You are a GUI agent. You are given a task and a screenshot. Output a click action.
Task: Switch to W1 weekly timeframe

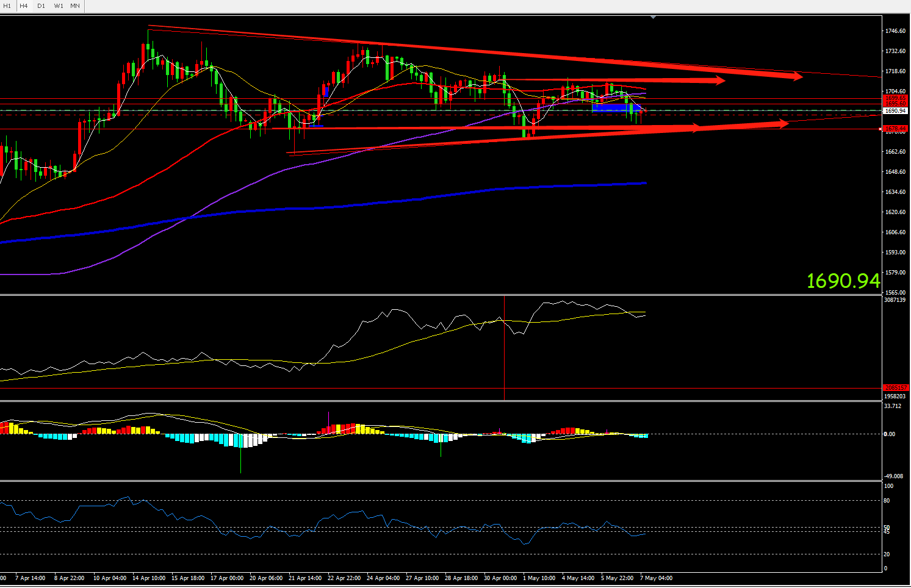click(59, 5)
